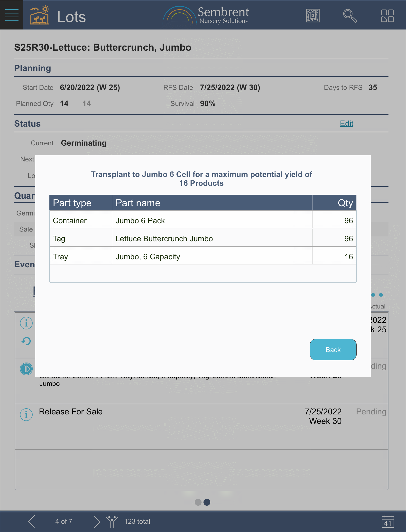This screenshot has width=406, height=532.
Task: Select the Tag Lettuce Buttercrunch Jumbo row
Action: 203,239
